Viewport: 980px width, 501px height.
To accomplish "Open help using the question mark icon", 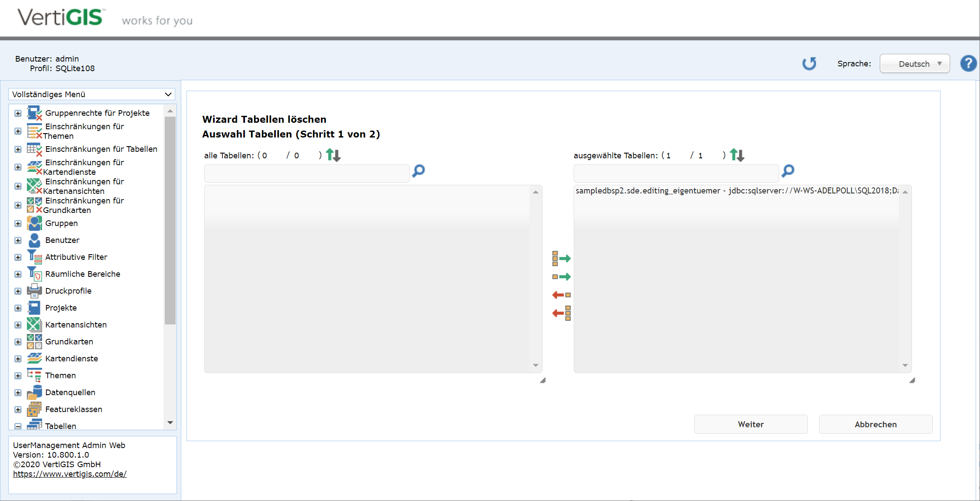I will tap(968, 63).
